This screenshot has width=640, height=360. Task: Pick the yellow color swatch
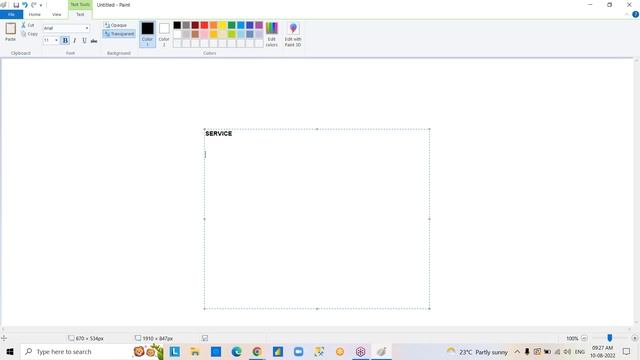(x=222, y=25)
